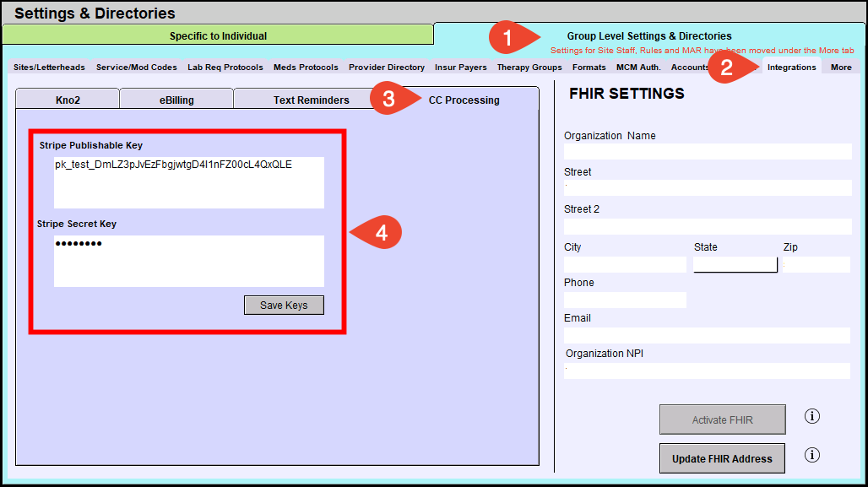Image resolution: width=868 pixels, height=487 pixels.
Task: Click info icon beside Activate FHIR
Action: click(x=812, y=416)
